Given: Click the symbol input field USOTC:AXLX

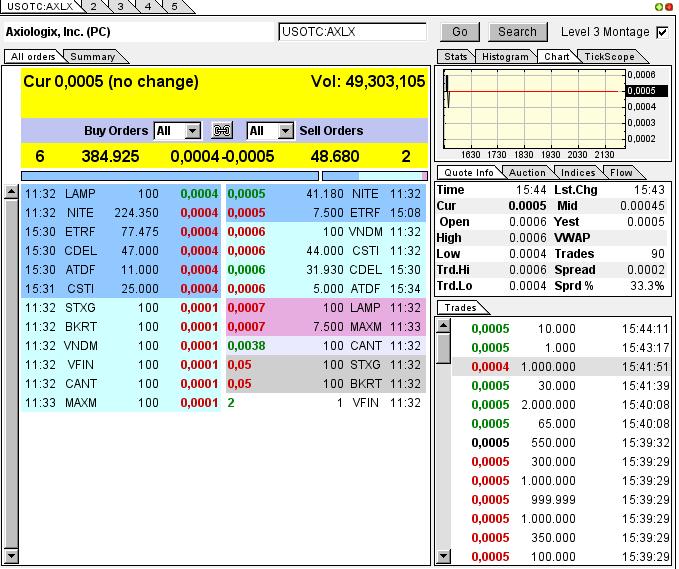Looking at the screenshot, I should click(352, 32).
